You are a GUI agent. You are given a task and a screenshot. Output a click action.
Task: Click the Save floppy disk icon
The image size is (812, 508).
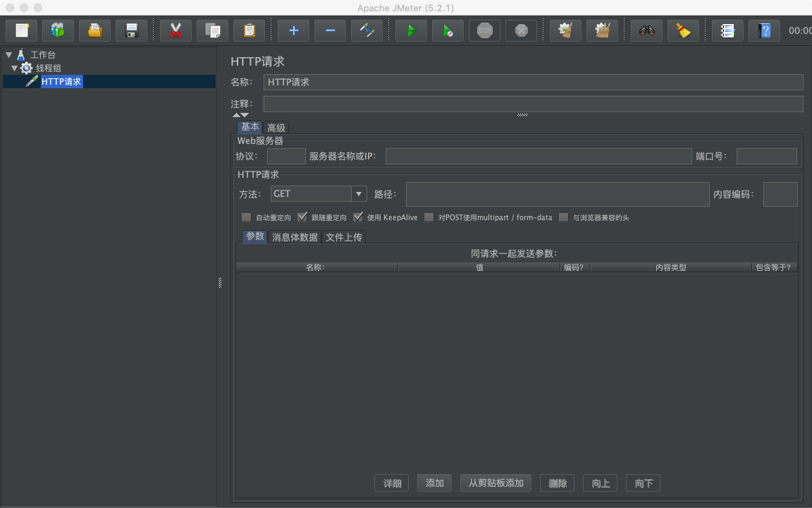coord(132,30)
